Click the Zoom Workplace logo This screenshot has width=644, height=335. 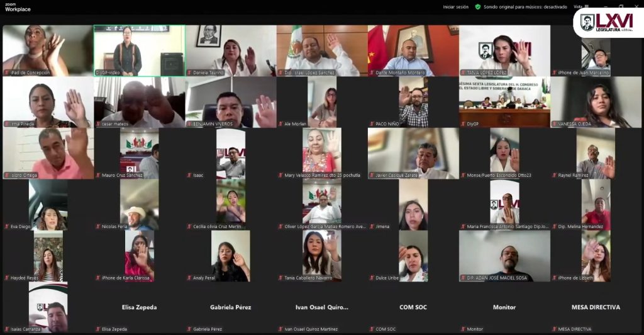tap(18, 7)
